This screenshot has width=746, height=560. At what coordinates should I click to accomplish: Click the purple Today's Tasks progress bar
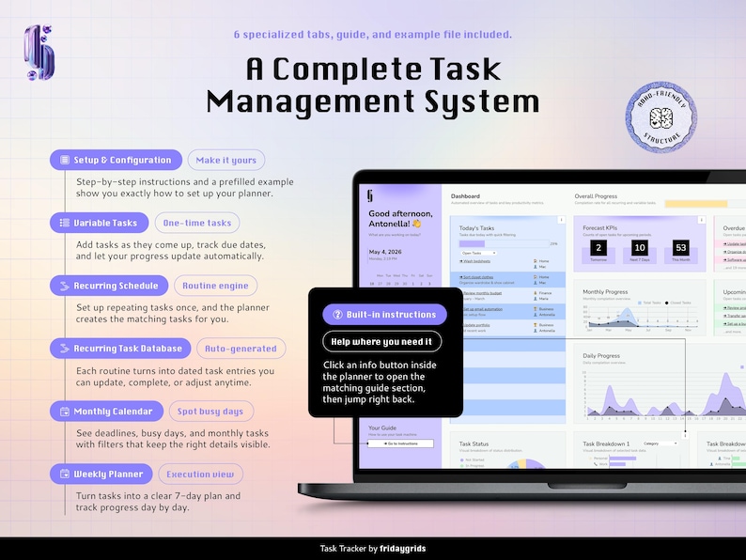[472, 243]
